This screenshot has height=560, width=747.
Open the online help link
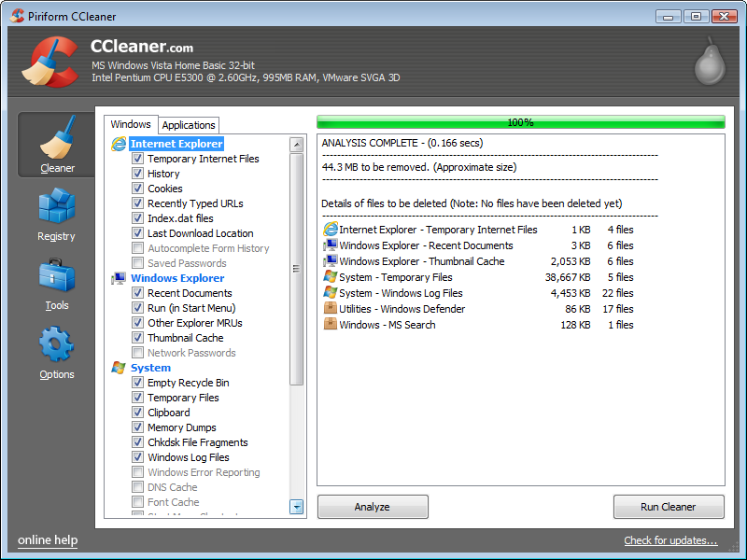[x=48, y=540]
